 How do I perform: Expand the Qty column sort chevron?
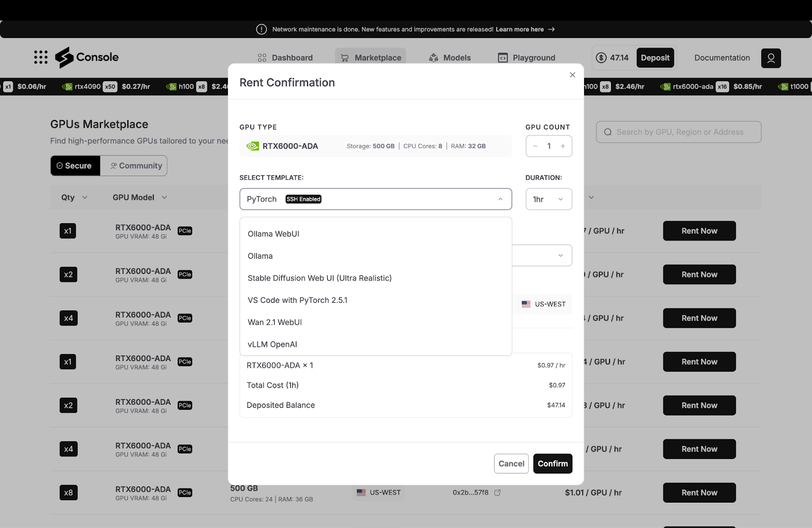point(85,197)
